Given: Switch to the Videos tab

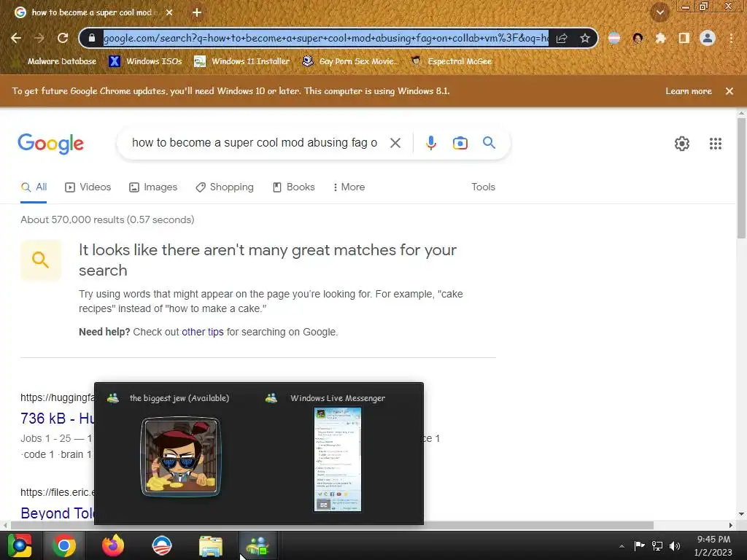Looking at the screenshot, I should [88, 187].
